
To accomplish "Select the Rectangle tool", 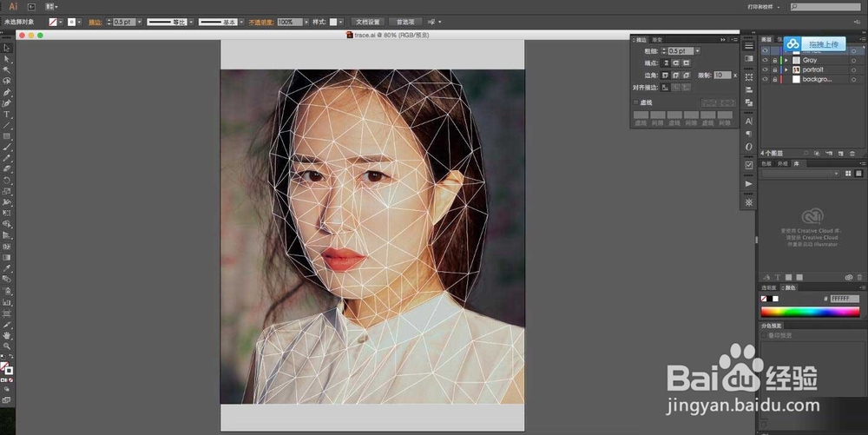I will click(7, 136).
